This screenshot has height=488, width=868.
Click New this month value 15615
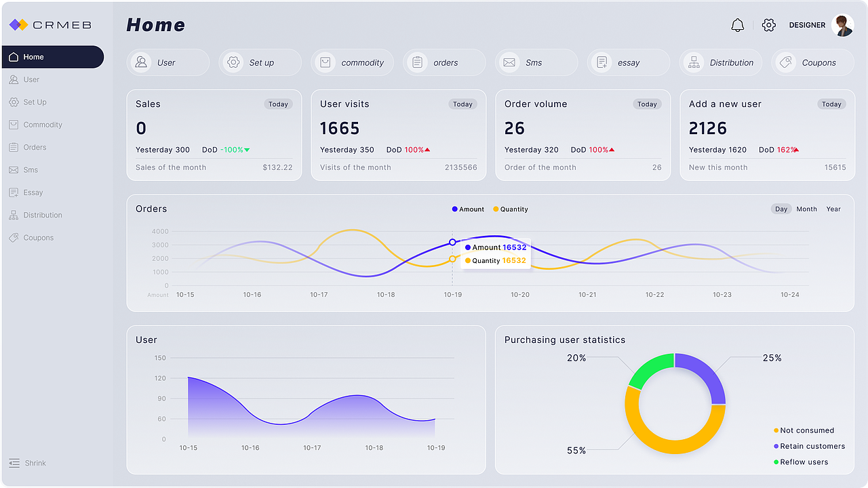click(835, 167)
